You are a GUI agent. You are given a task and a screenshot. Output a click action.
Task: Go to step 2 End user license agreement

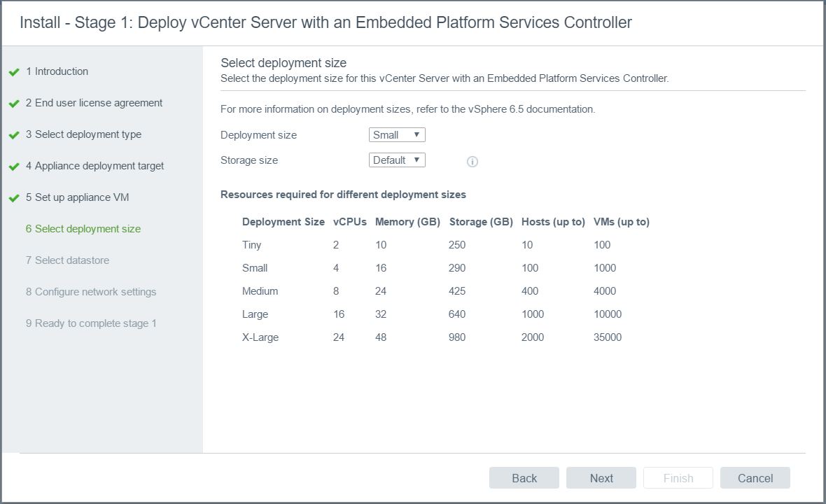pos(94,103)
